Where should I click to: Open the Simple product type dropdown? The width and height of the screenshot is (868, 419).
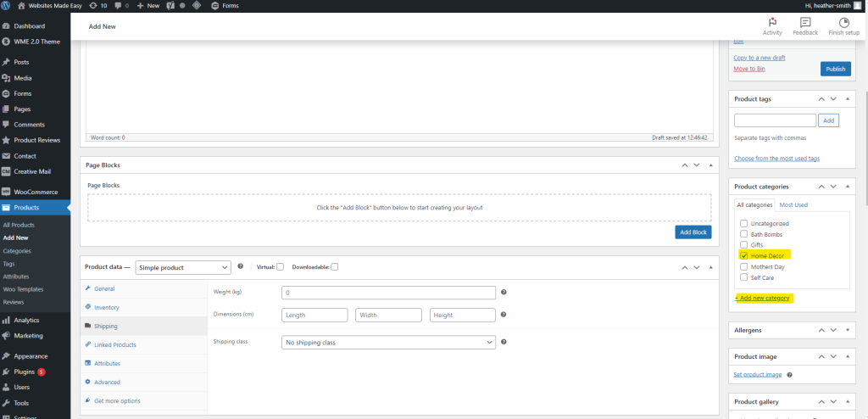[184, 267]
